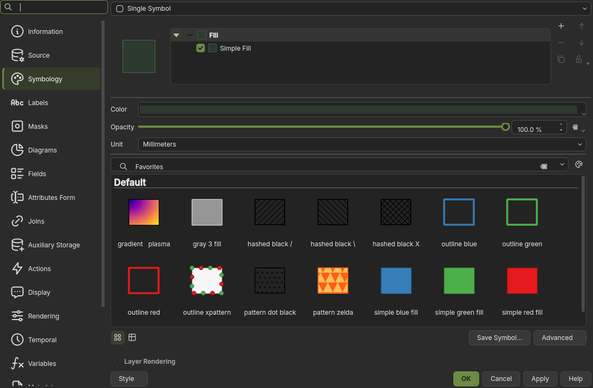Viewport: 593px width, 388px height.
Task: Open the fill Color picker bar
Action: (x=358, y=109)
